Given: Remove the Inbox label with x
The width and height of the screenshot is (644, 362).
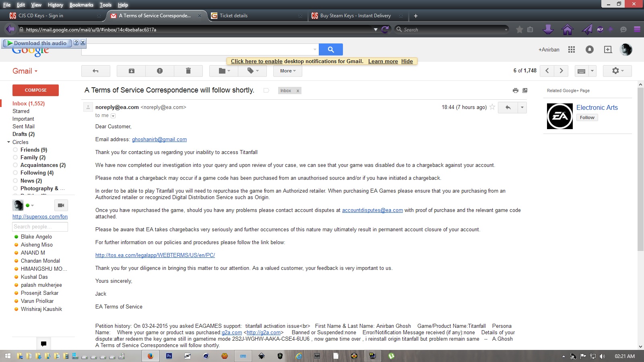Looking at the screenshot, I should click(298, 91).
